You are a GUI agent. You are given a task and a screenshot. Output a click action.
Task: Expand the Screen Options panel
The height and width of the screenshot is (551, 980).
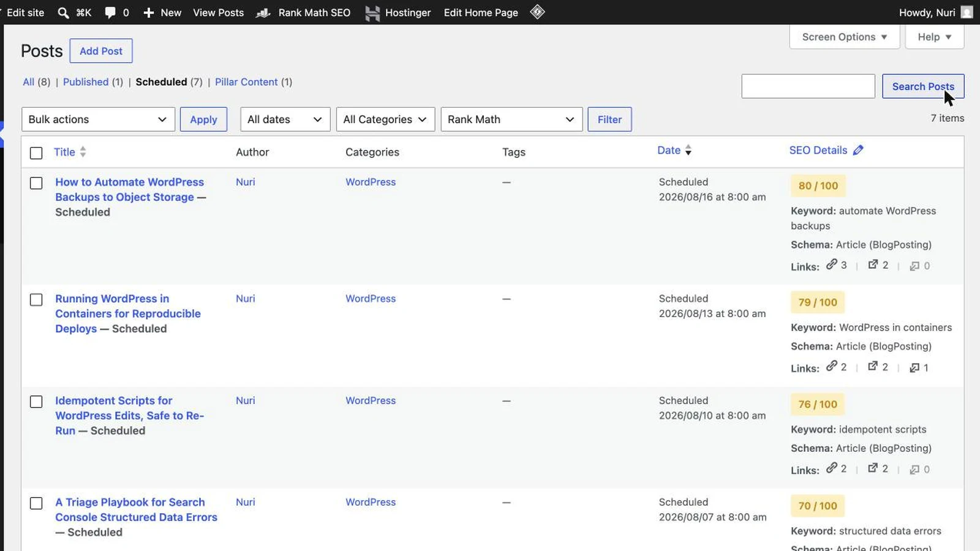845,37
